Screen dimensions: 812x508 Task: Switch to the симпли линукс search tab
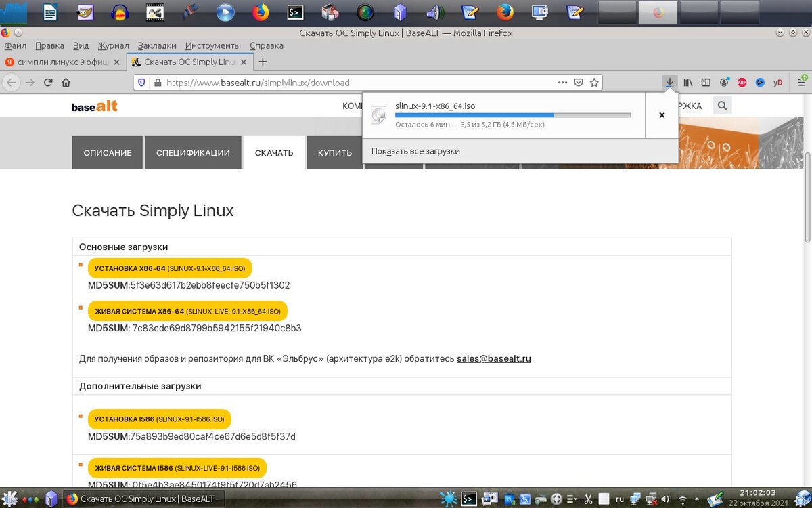(62, 62)
